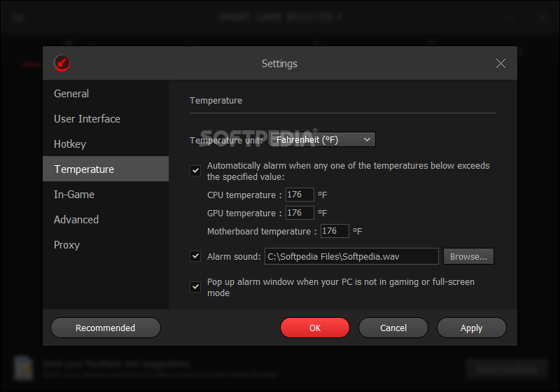Toggle the Alarm sound checkbox
The image size is (560, 392).
coord(195,256)
